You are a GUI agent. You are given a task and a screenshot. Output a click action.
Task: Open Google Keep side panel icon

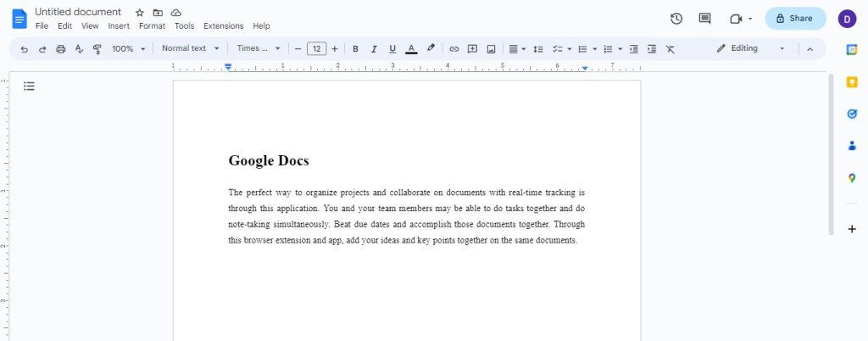(852, 82)
